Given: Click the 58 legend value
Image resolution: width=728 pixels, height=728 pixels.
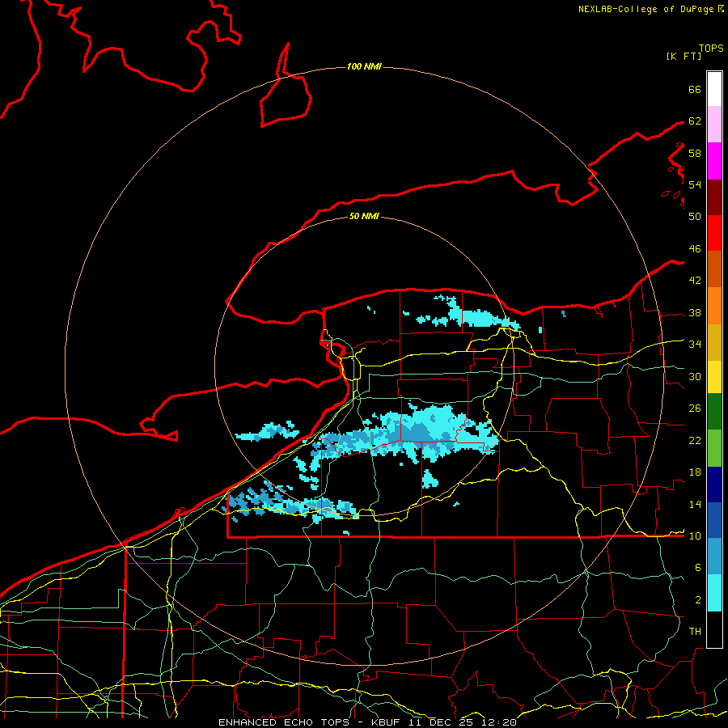Looking at the screenshot, I should pyautogui.click(x=695, y=153).
